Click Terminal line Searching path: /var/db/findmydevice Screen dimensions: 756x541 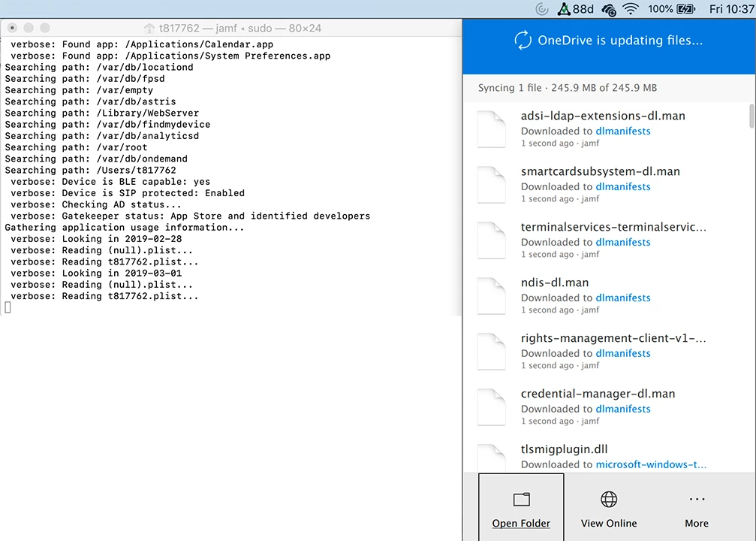pyautogui.click(x=107, y=125)
